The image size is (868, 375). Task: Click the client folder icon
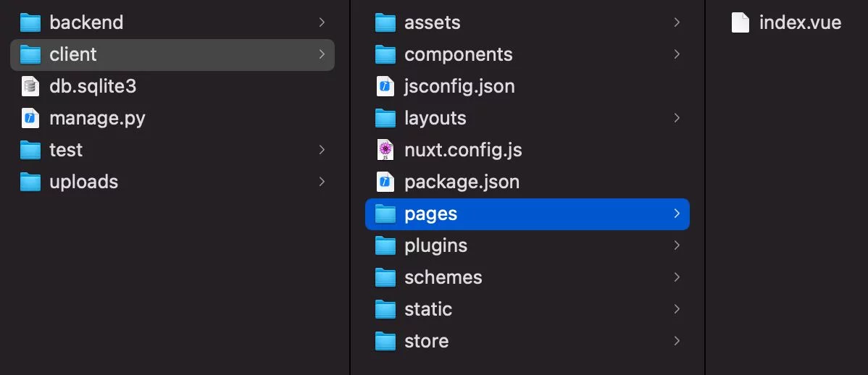coord(30,55)
